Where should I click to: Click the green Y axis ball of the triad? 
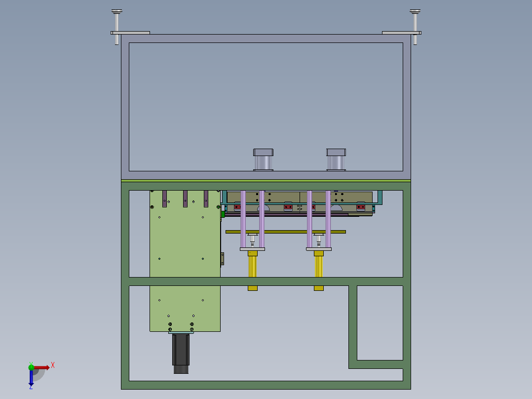coord(31,367)
